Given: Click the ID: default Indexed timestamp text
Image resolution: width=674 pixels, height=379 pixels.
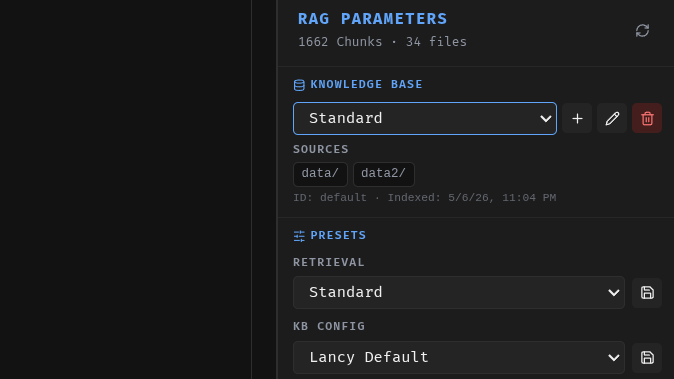Looking at the screenshot, I should 425,198.
